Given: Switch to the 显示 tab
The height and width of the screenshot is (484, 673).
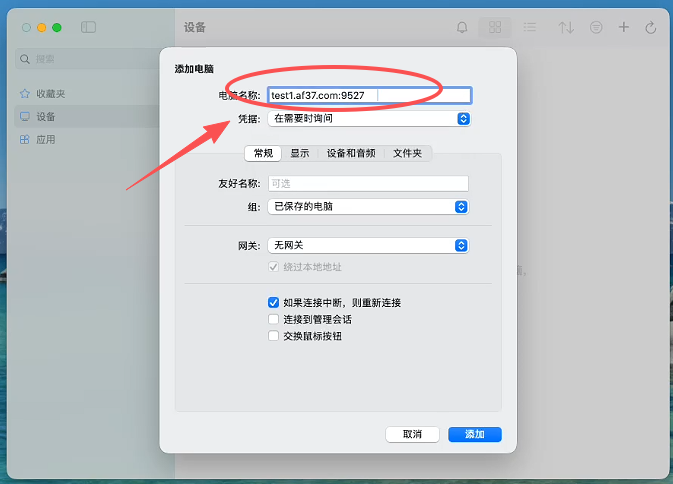Looking at the screenshot, I should pos(300,153).
